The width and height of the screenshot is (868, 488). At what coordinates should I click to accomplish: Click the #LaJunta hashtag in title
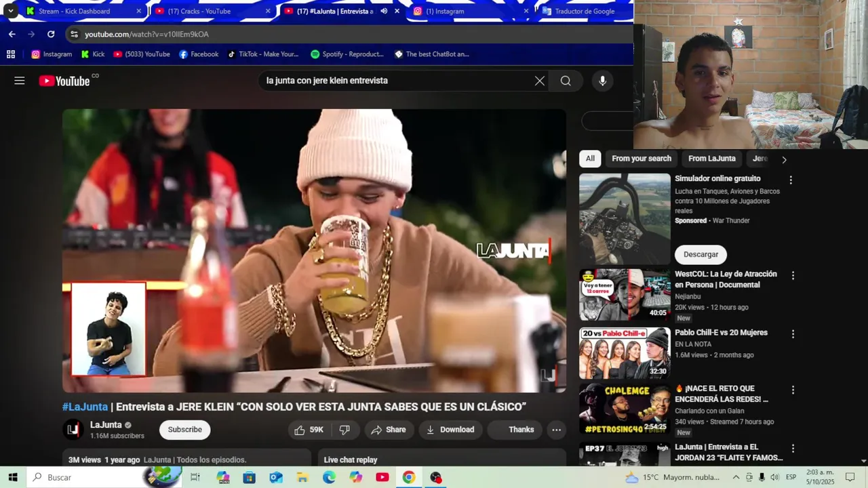85,407
